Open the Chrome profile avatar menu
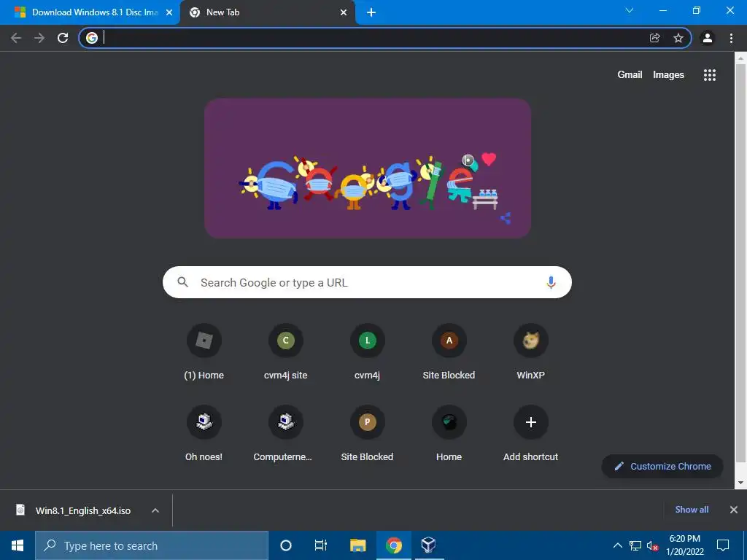This screenshot has width=747, height=560. [x=708, y=38]
